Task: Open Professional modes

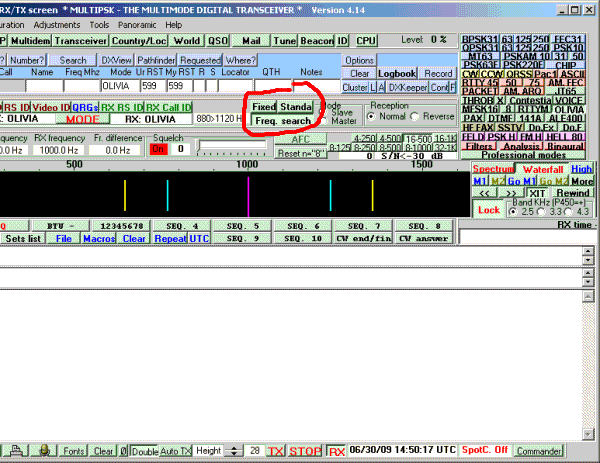Action: point(523,155)
